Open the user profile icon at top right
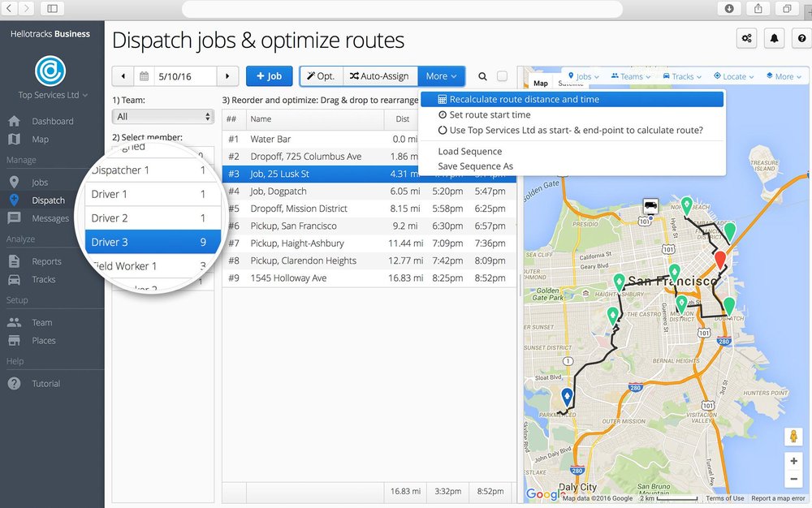The height and width of the screenshot is (508, 812). (x=801, y=37)
